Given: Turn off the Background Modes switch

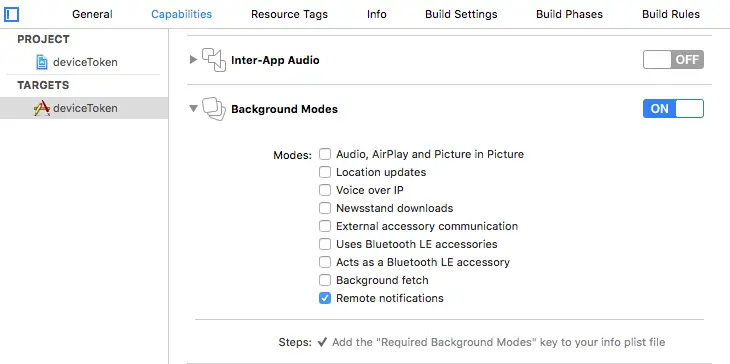Looking at the screenshot, I should (x=673, y=108).
